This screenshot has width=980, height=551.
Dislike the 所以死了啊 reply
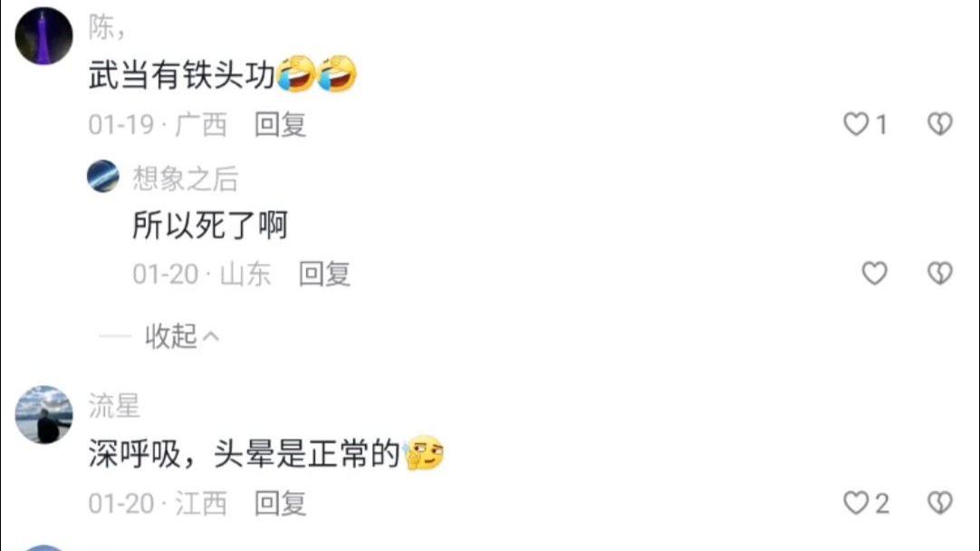[x=939, y=274]
